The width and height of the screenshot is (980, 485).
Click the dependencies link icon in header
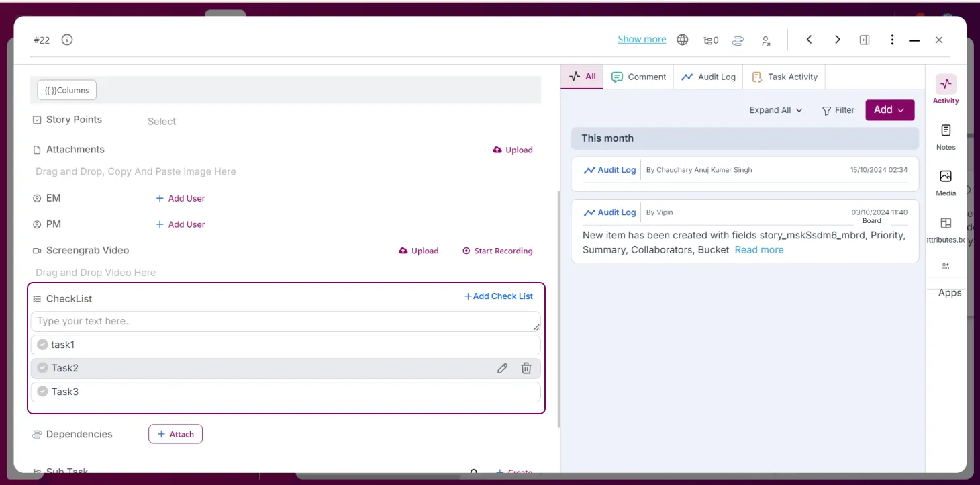click(738, 40)
